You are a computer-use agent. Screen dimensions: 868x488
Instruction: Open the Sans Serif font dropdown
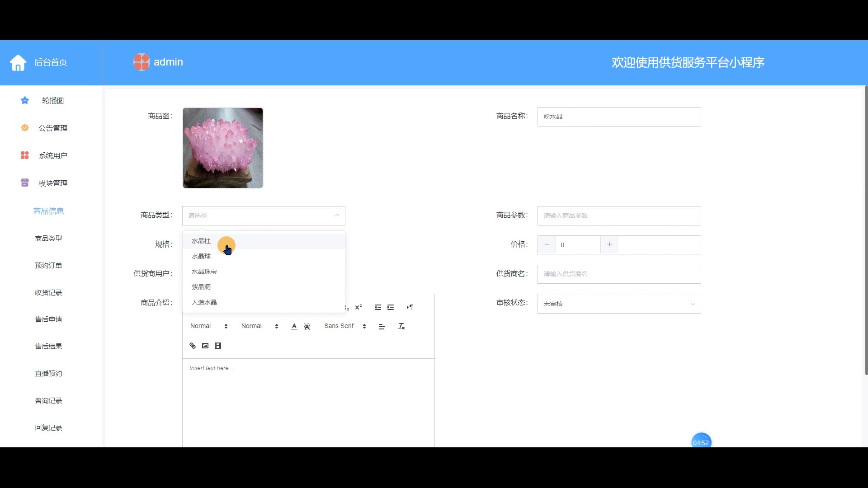(x=345, y=326)
